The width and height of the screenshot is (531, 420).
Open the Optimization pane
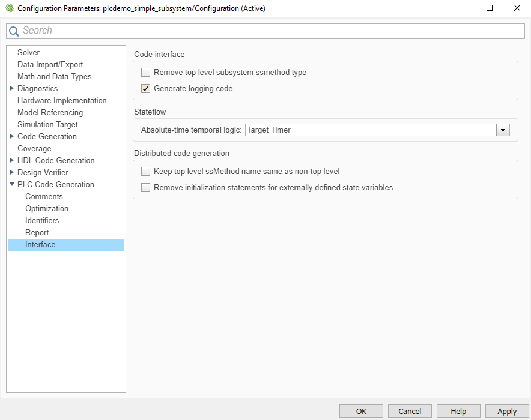click(47, 209)
